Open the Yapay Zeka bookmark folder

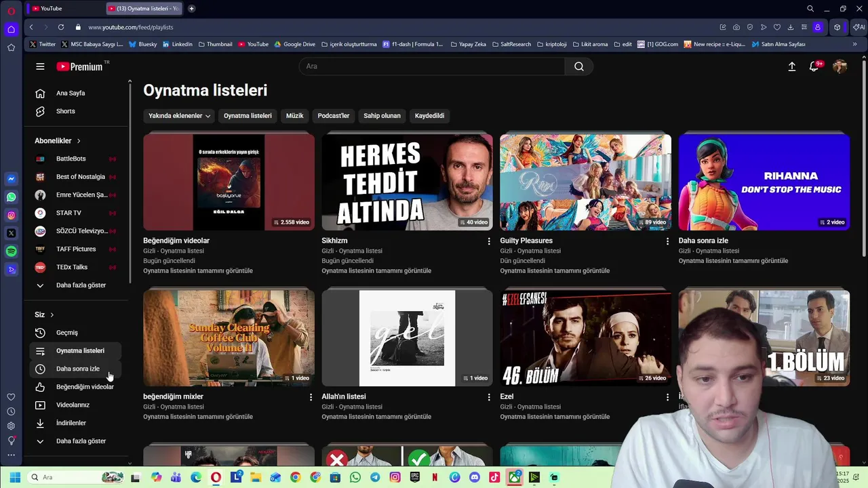tap(468, 44)
